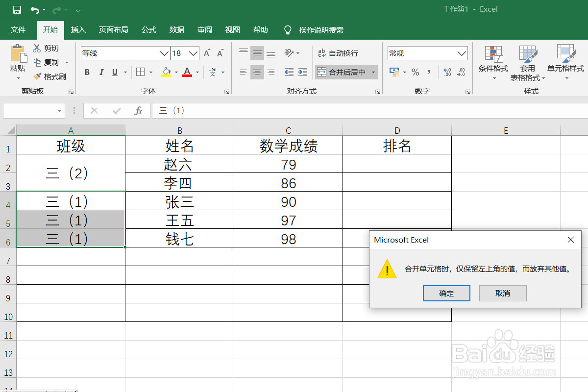Open the 数据 ribbon tab
The image size is (588, 392).
click(176, 30)
